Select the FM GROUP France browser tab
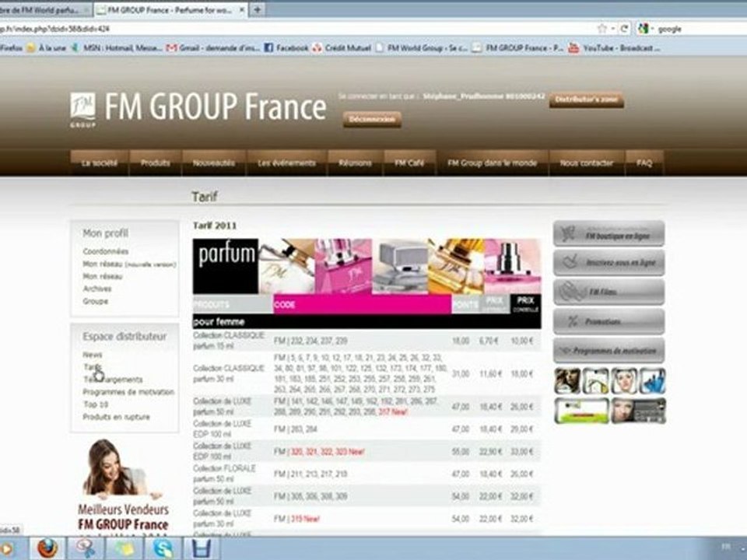The width and height of the screenshot is (747, 560). [170, 9]
